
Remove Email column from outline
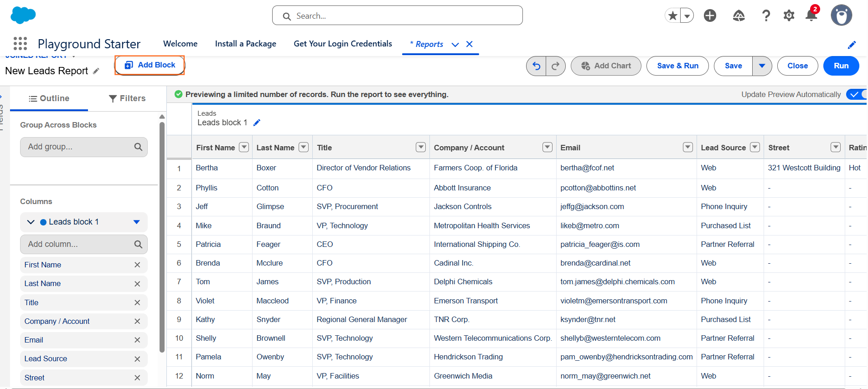pyautogui.click(x=137, y=340)
